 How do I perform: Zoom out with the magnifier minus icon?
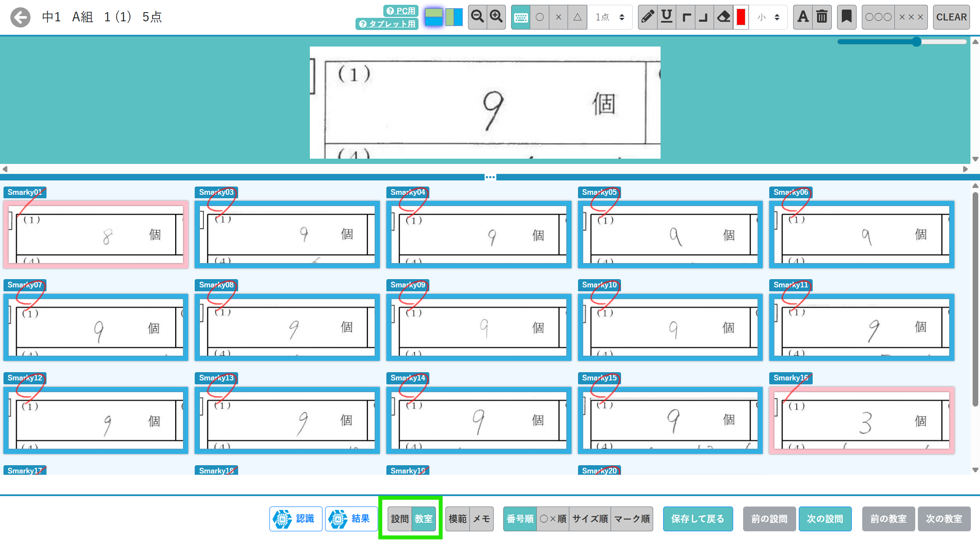click(x=477, y=17)
